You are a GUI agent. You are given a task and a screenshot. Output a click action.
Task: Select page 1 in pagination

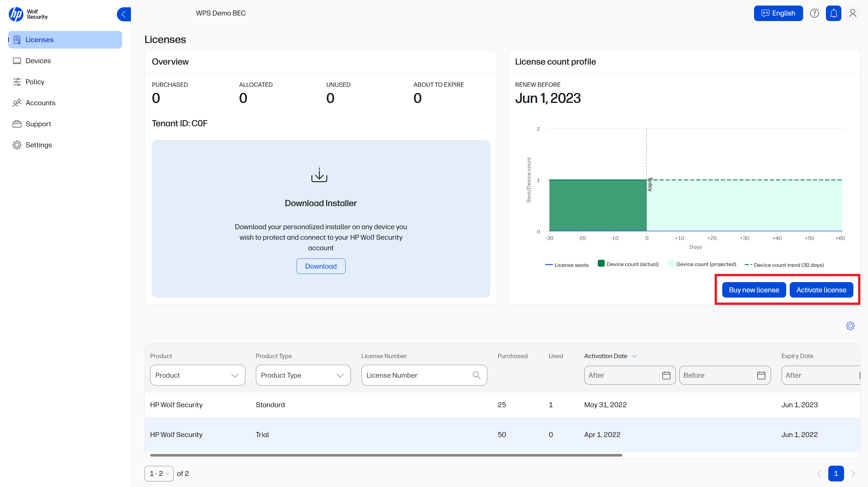[x=836, y=474]
